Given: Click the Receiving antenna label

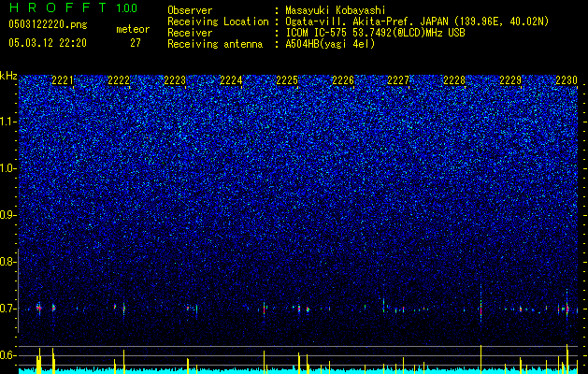Looking at the screenshot, I should 215,44.
